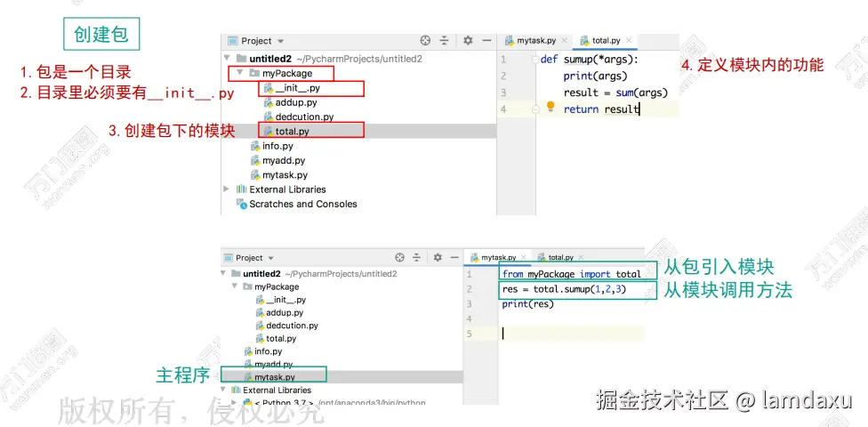Open Project view dropdown in lower window

270,258
